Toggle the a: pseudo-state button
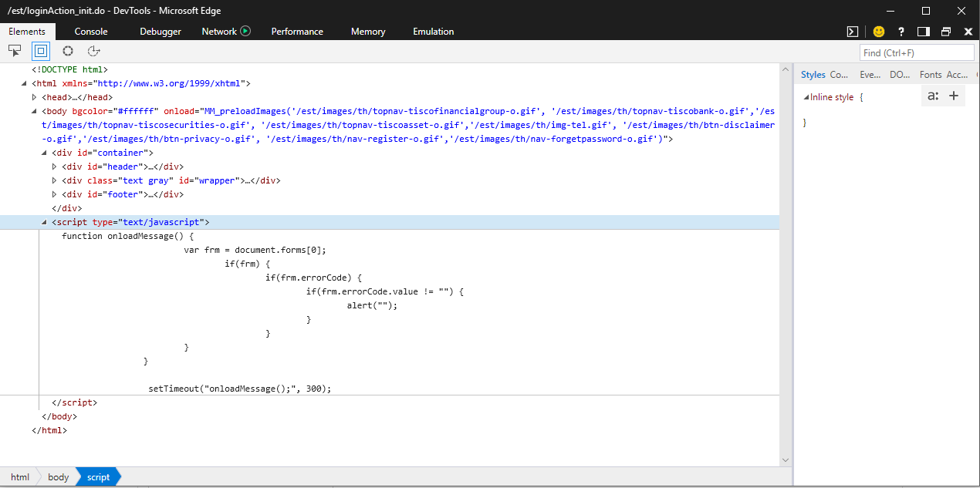This screenshot has width=980, height=488. pos(933,96)
